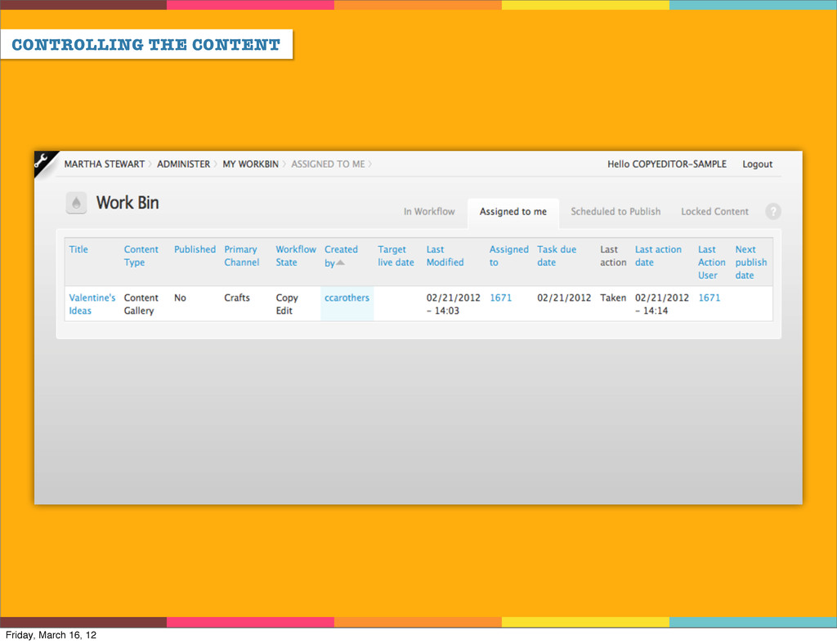
Task: Go to Martha Stewart breadcrumb
Action: [x=104, y=164]
